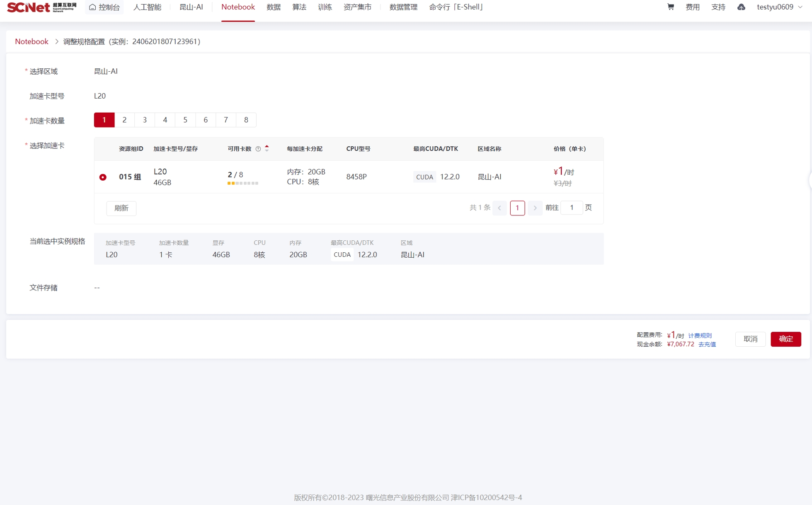Select the 015 组 radio button
Image resolution: width=812 pixels, height=505 pixels.
pyautogui.click(x=103, y=177)
